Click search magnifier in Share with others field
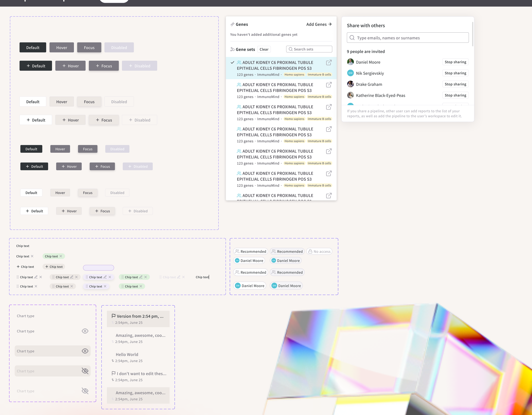The image size is (532, 415). (x=352, y=38)
